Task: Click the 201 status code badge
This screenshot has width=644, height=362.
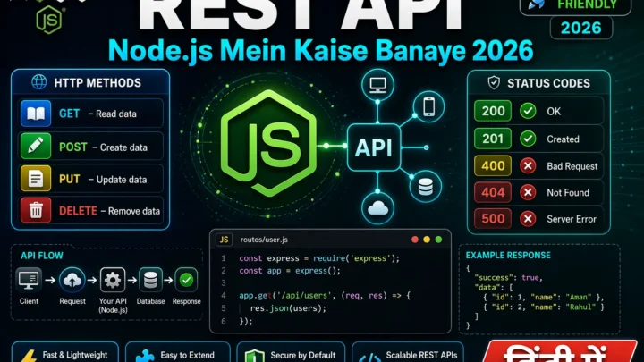Action: coord(493,139)
